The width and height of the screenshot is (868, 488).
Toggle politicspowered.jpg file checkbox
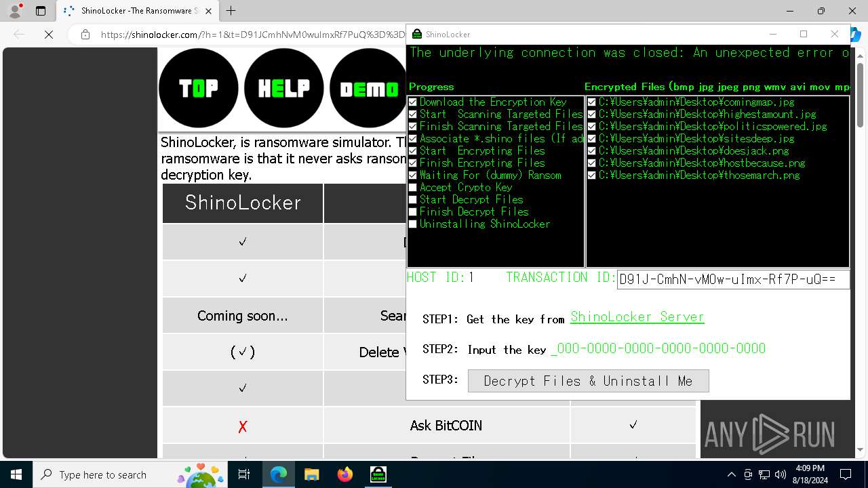click(x=591, y=126)
